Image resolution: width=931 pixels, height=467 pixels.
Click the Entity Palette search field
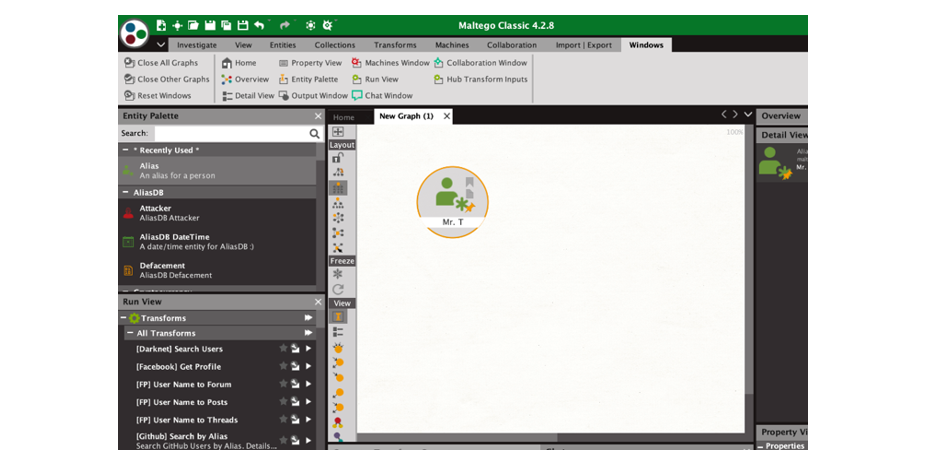coord(231,134)
